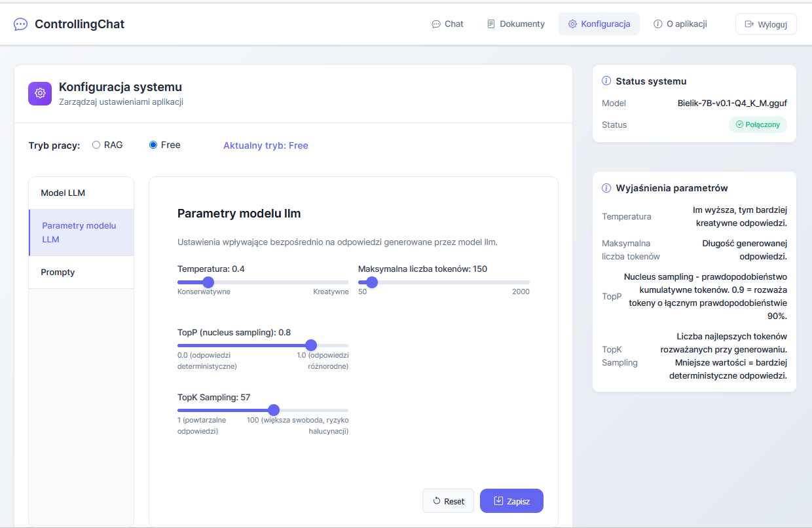Image resolution: width=812 pixels, height=528 pixels.
Task: Click the info icon beside Wyjaśnienia parametrów
Action: [x=606, y=188]
